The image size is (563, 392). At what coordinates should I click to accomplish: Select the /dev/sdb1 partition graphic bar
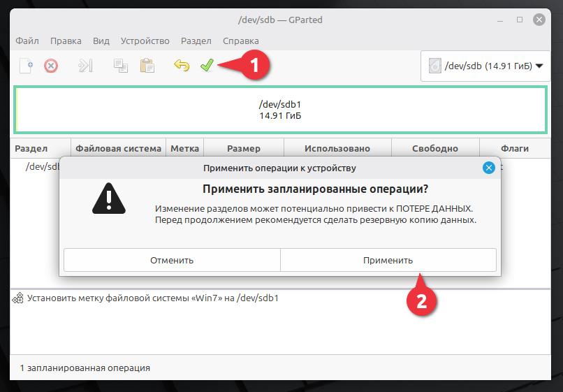click(x=280, y=110)
